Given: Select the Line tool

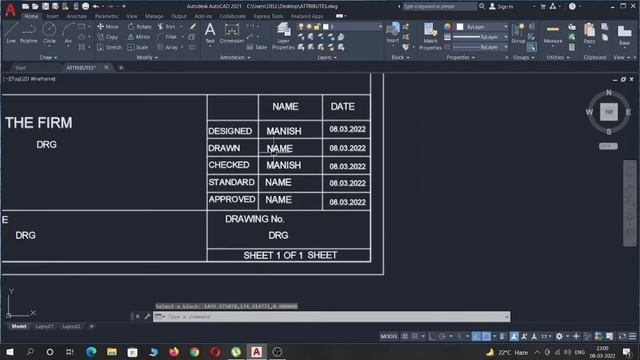Looking at the screenshot, I should click(x=11, y=33).
